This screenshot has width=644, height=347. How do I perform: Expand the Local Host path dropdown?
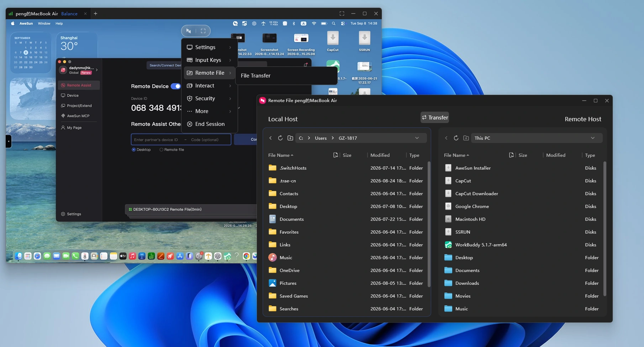417,138
